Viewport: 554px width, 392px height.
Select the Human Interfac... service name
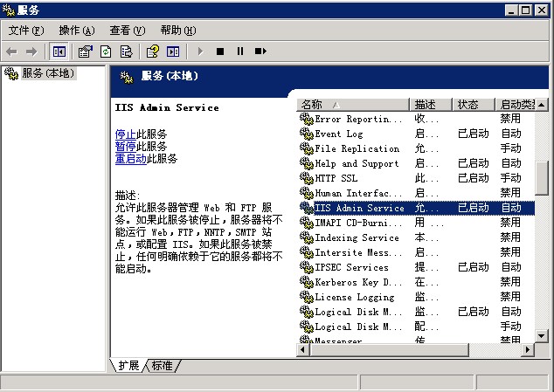(x=358, y=193)
